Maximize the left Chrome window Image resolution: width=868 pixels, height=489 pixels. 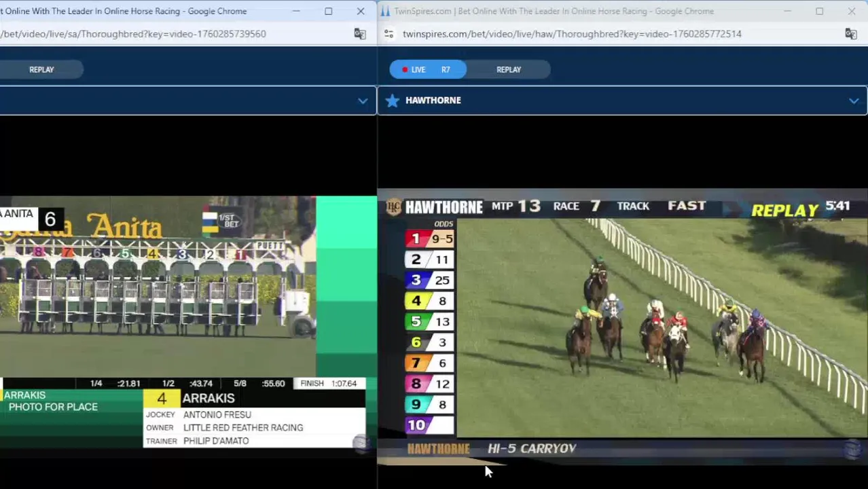[328, 11]
